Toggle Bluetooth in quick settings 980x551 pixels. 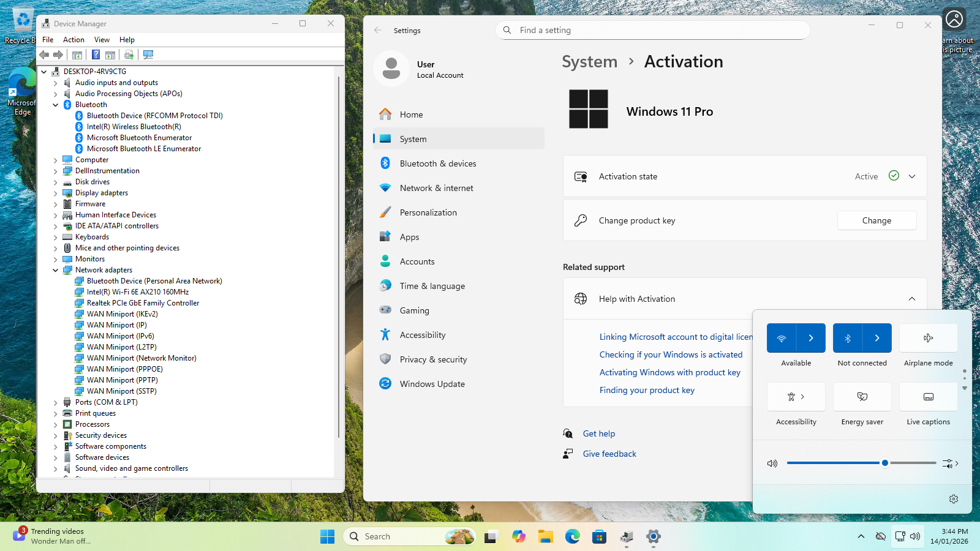848,338
